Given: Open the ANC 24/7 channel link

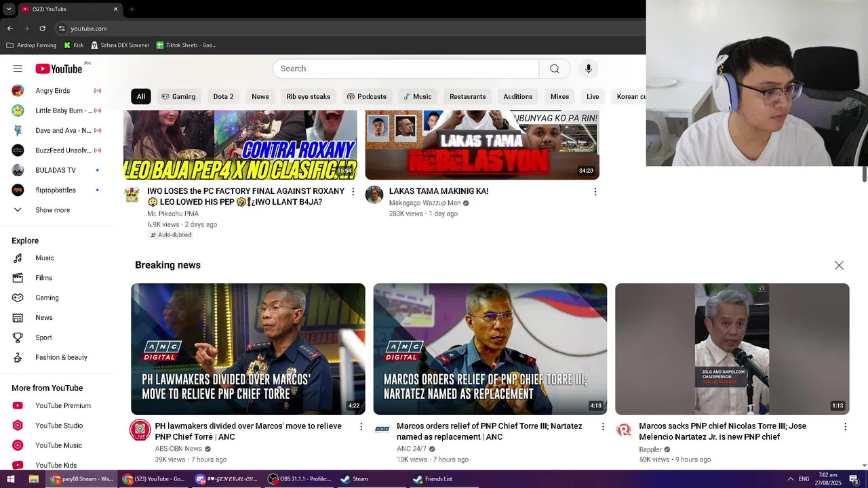Looking at the screenshot, I should (x=412, y=449).
